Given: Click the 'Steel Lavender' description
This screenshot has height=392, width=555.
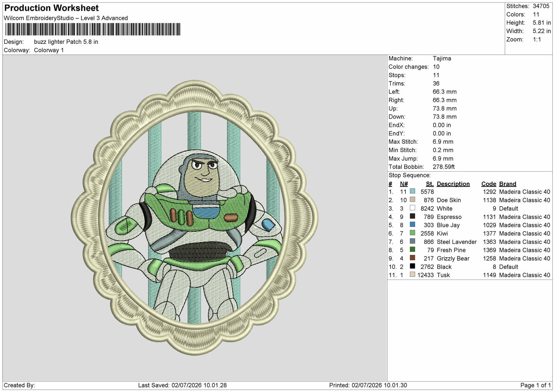Looking at the screenshot, I should tap(457, 242).
